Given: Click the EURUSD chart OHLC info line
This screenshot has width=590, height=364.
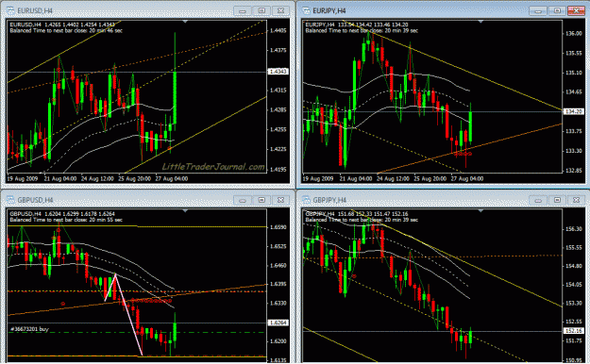Looking at the screenshot, I should click(62, 25).
